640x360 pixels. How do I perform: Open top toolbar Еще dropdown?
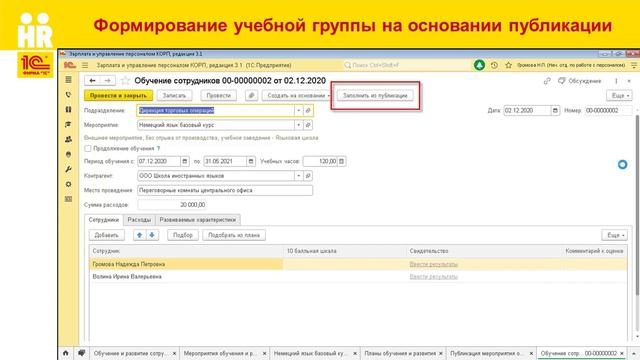(x=619, y=96)
